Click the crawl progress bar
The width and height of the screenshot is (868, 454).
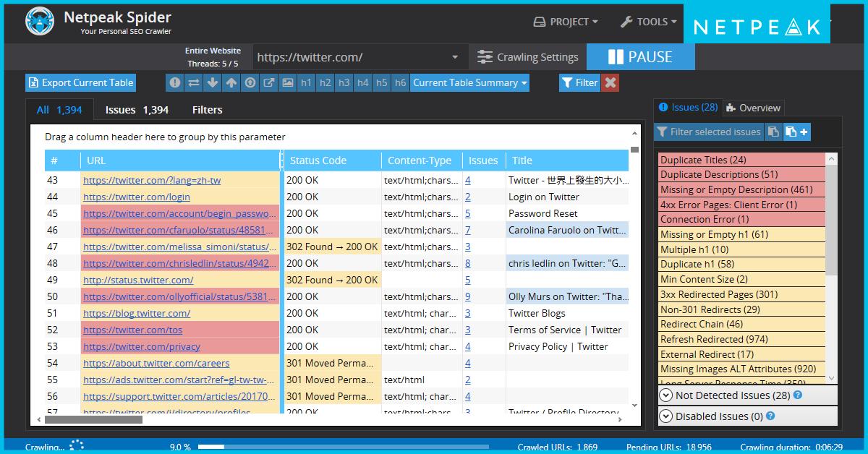coord(343,447)
